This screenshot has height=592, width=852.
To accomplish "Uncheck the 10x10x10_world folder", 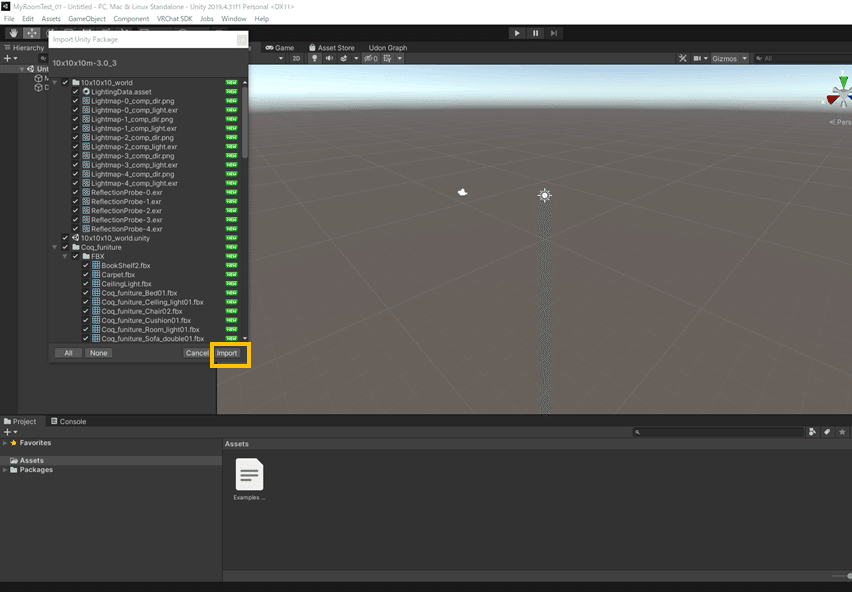I will 65,83.
